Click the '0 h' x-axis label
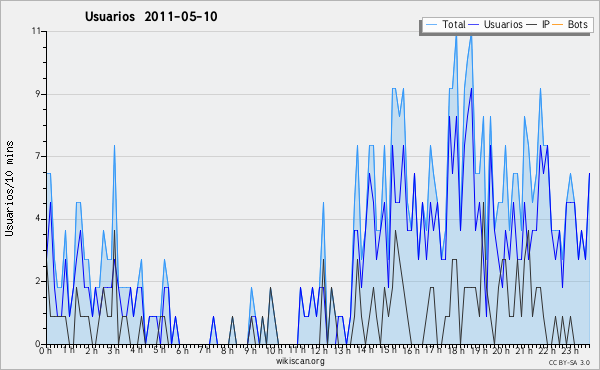The width and height of the screenshot is (600, 370). pos(45,351)
